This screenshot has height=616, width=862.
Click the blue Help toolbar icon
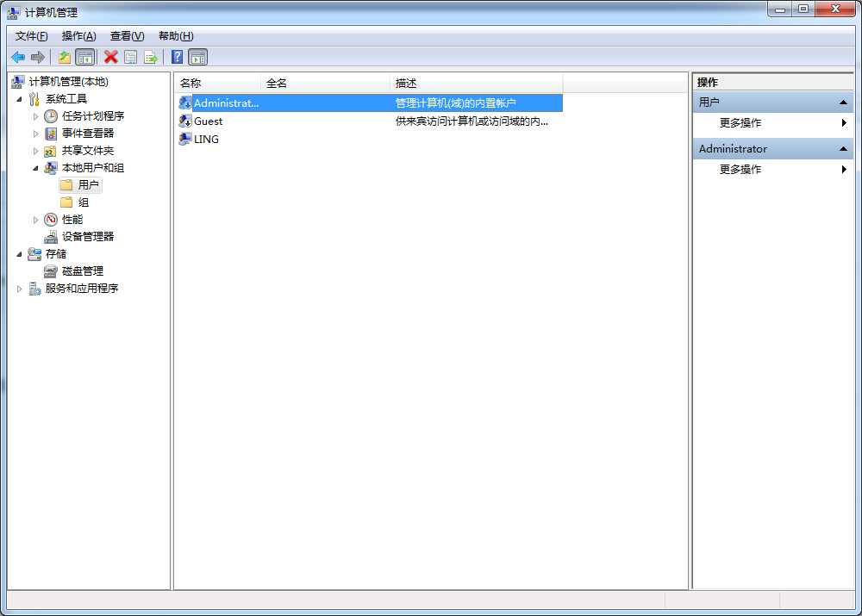coord(177,57)
